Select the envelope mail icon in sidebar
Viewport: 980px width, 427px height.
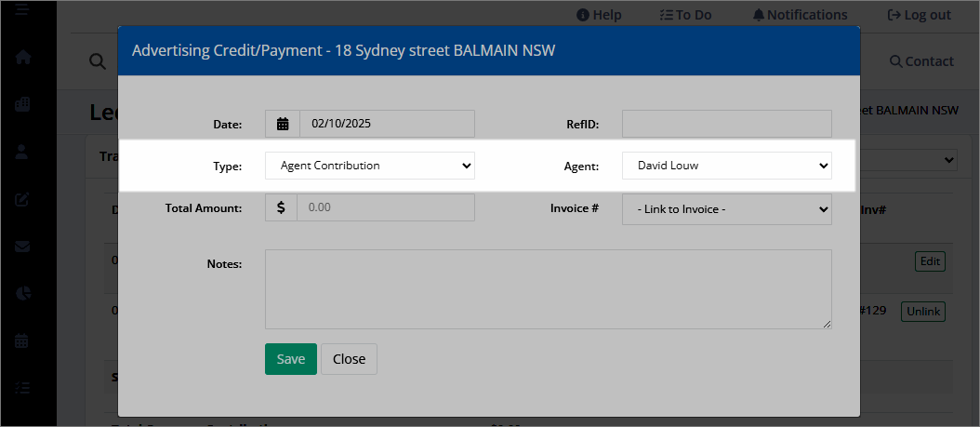[x=22, y=247]
